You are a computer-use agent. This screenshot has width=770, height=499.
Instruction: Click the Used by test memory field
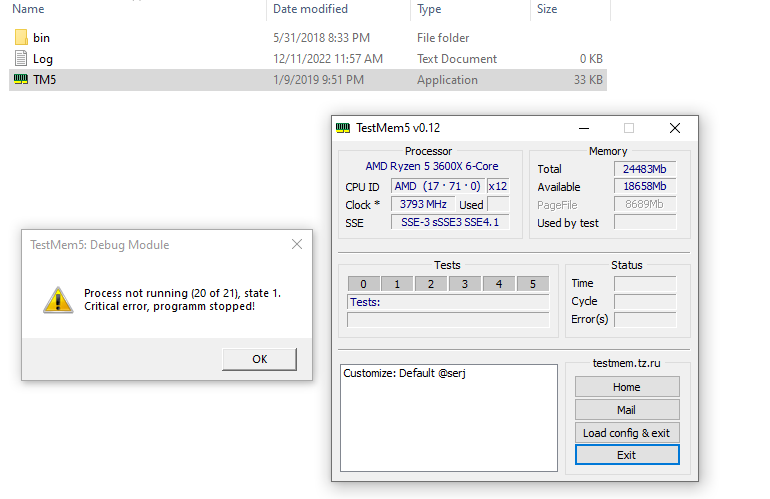[645, 222]
